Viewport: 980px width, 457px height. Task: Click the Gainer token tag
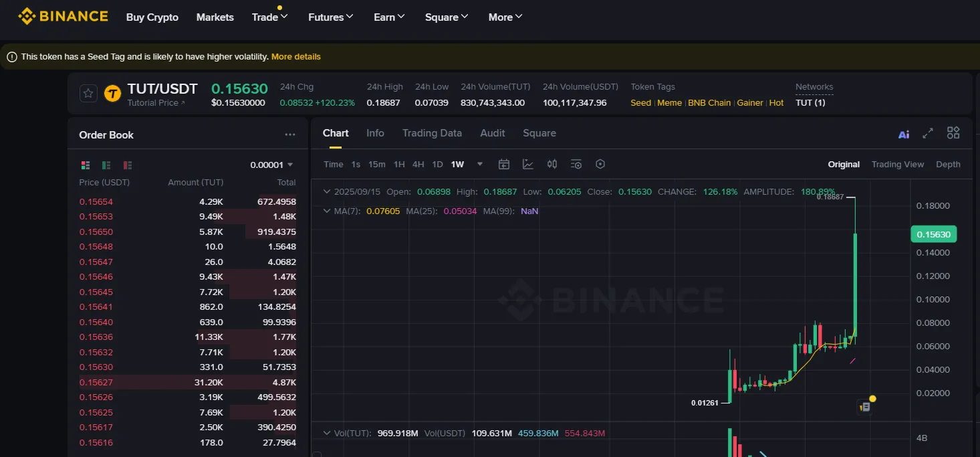coord(750,103)
